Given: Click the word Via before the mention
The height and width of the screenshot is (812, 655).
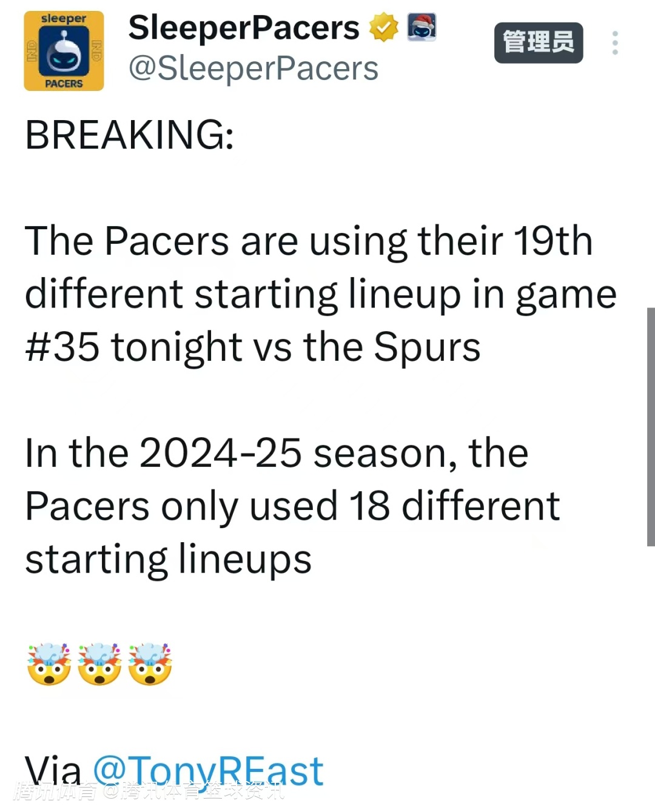Looking at the screenshot, I should click(53, 771).
